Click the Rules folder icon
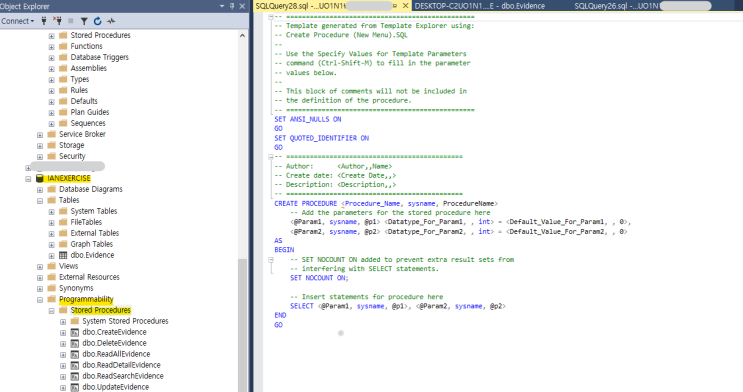The width and height of the screenshot is (743, 392). 63,90
